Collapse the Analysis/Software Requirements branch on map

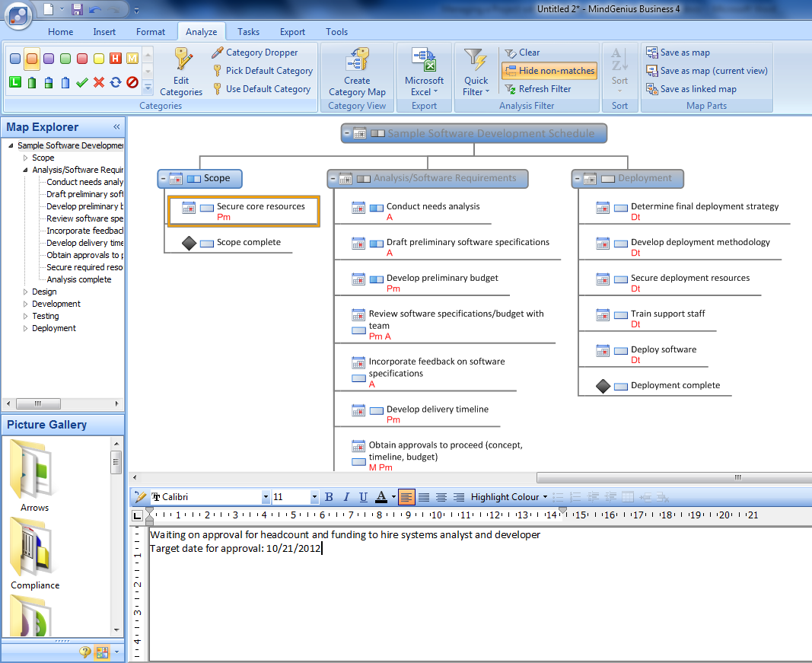333,179
